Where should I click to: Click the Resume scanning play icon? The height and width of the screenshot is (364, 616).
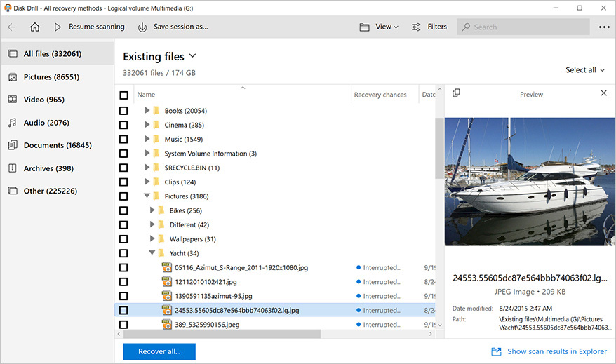58,27
